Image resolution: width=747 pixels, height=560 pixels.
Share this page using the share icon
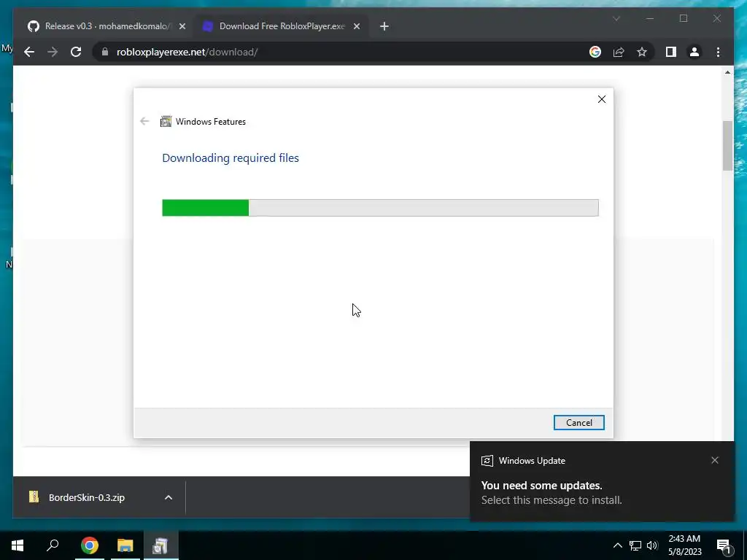point(619,52)
